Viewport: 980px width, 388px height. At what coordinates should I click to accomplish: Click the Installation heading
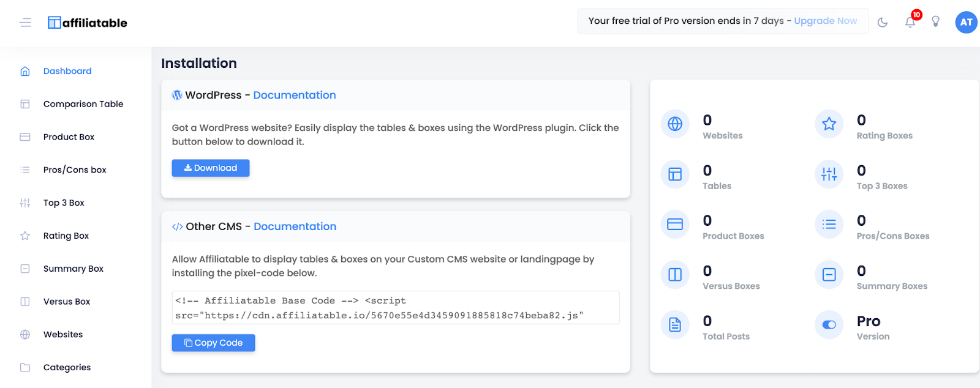pos(199,64)
